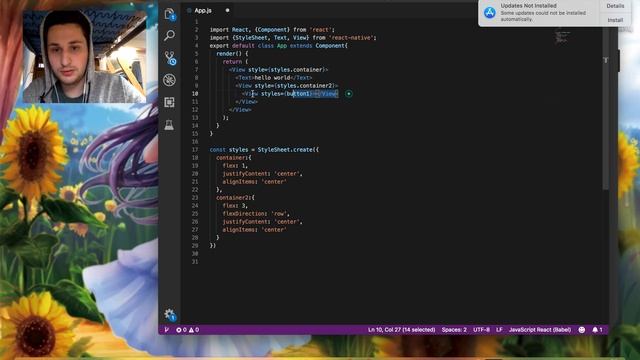Open the Extensions view icon
Screen dimensions: 640x360
click(x=169, y=102)
